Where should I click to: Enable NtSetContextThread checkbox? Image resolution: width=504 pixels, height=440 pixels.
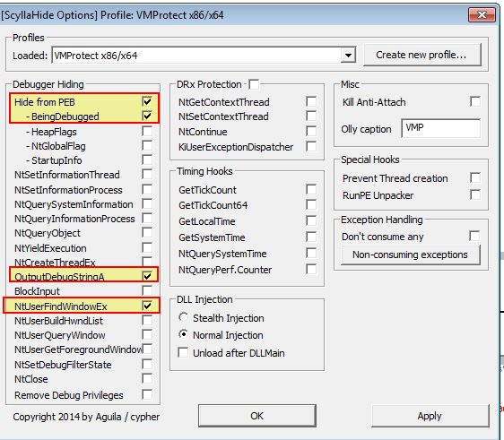click(311, 116)
